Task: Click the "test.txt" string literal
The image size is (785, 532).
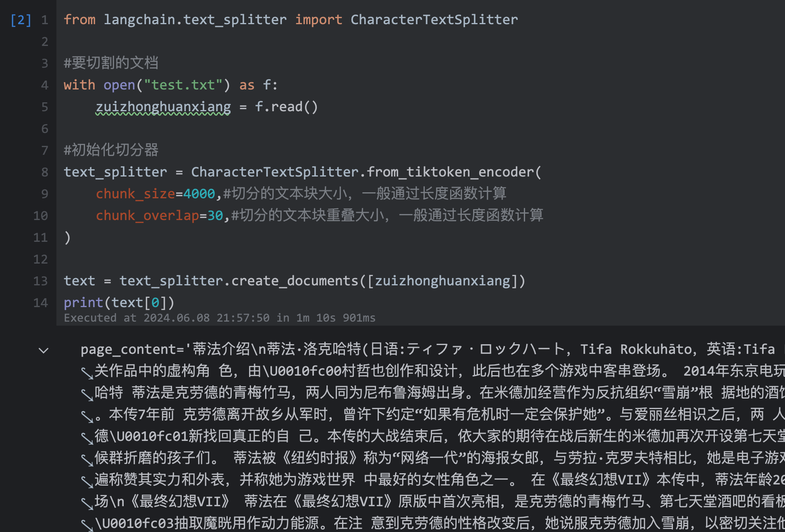Action: coord(183,85)
